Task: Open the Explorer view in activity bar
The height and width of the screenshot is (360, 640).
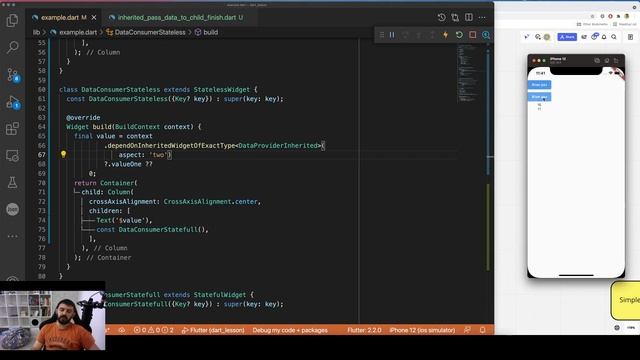Action: pyautogui.click(x=12, y=20)
